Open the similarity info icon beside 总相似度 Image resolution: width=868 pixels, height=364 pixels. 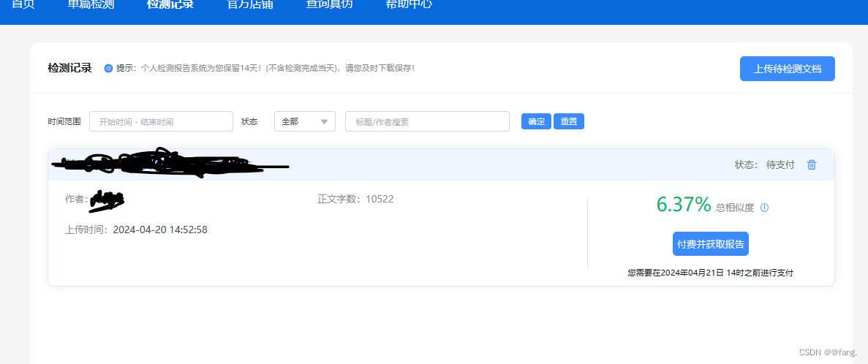[x=764, y=208]
